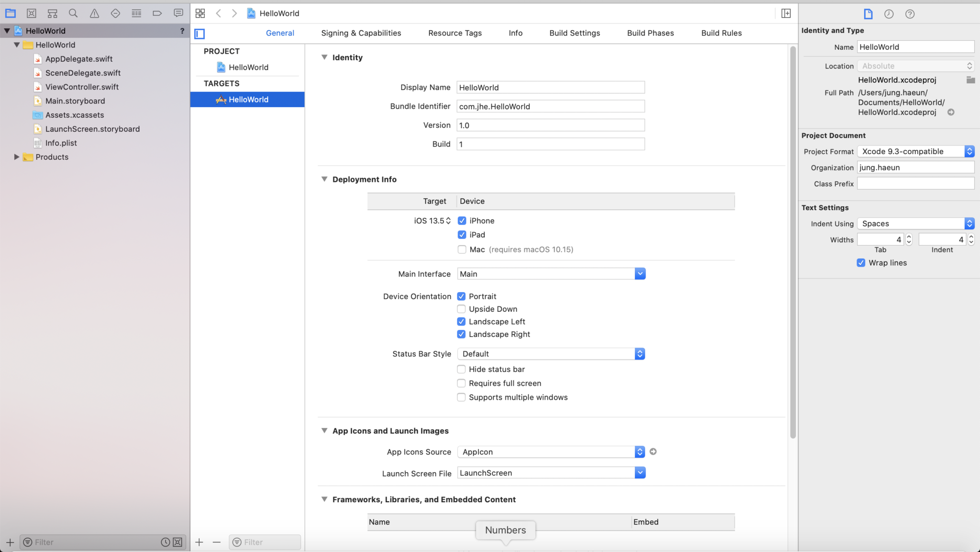Enable Upside Down device orientation
This screenshot has height=552, width=980.
coord(461,309)
